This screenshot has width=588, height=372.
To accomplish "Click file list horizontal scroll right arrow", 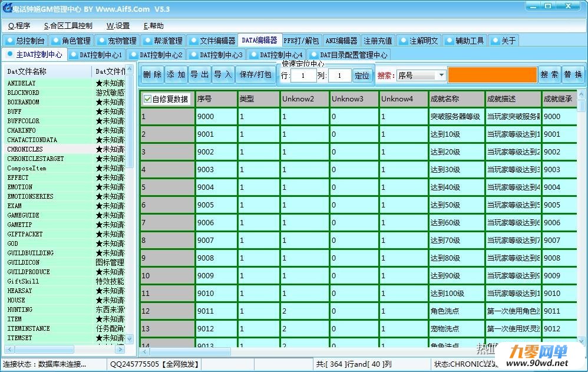I will (120, 349).
